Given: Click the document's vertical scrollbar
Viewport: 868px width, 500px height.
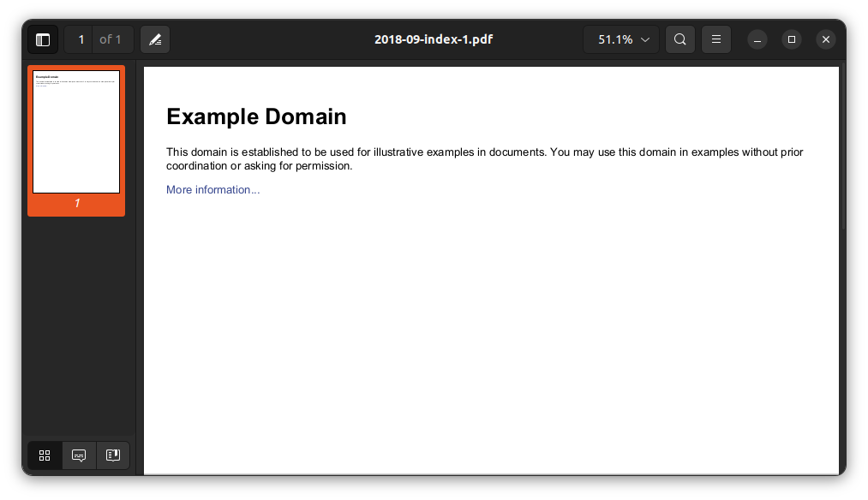Looking at the screenshot, I should point(842,146).
